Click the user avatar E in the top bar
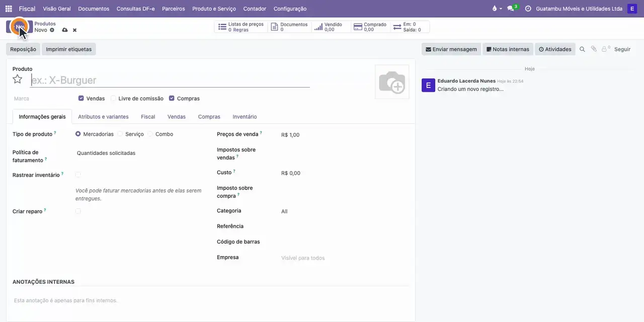 click(x=632, y=9)
